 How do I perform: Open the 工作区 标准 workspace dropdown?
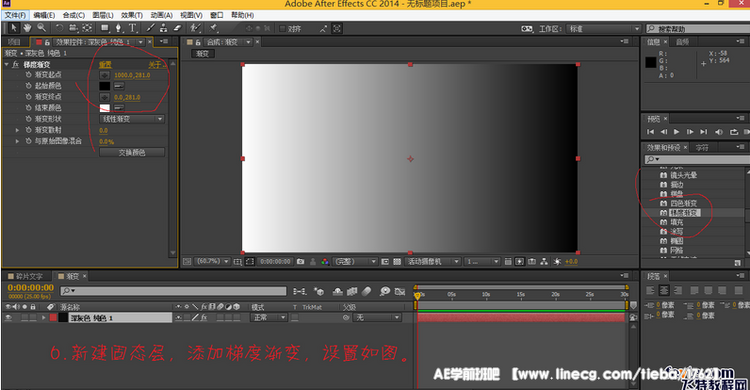(603, 29)
